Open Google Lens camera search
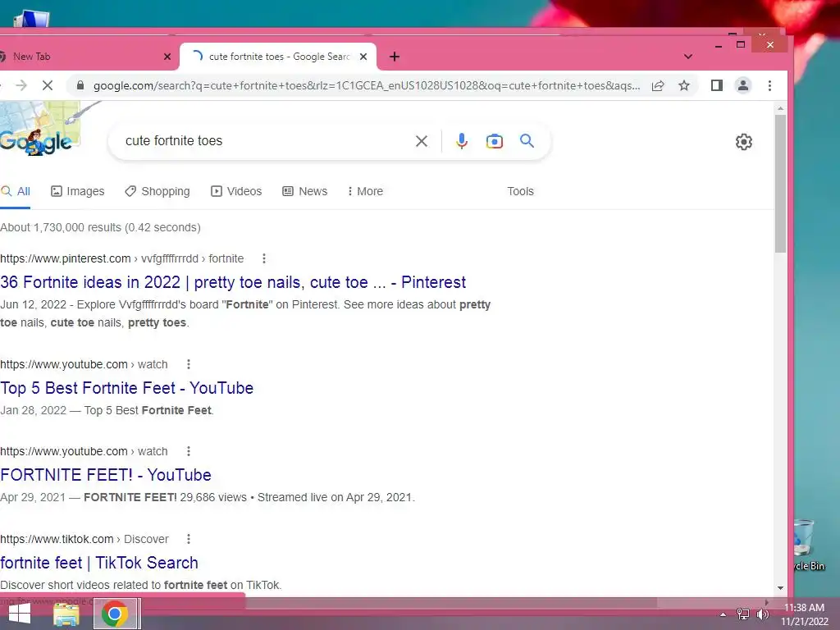This screenshot has height=630, width=840. [494, 141]
